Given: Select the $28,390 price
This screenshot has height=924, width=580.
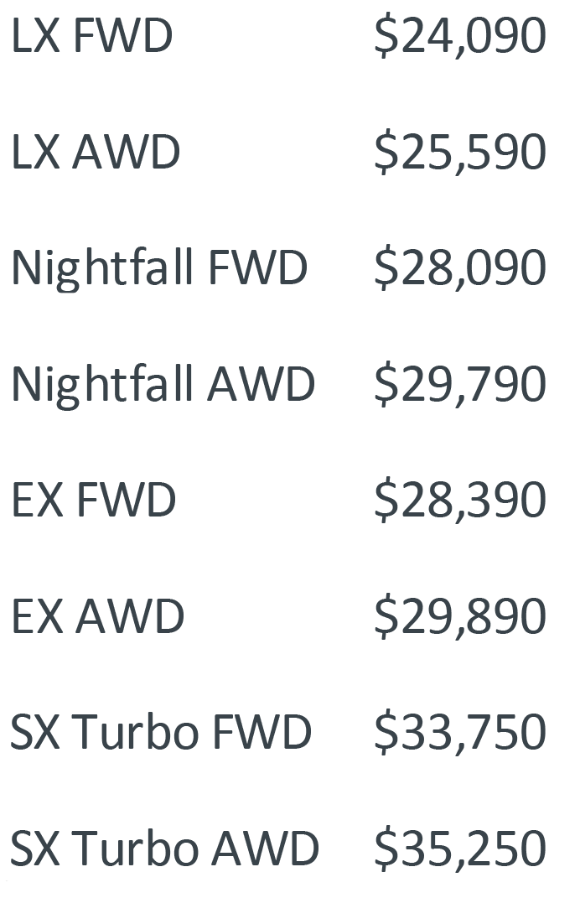Looking at the screenshot, I should click(x=460, y=501).
